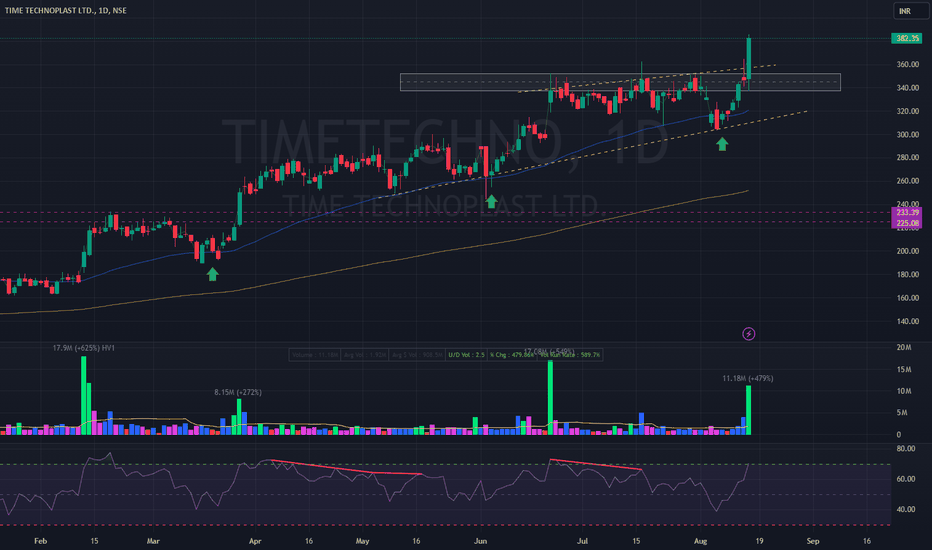The height and width of the screenshot is (550, 932).
Task: Click the 225.08 purple price label
Action: click(x=906, y=223)
